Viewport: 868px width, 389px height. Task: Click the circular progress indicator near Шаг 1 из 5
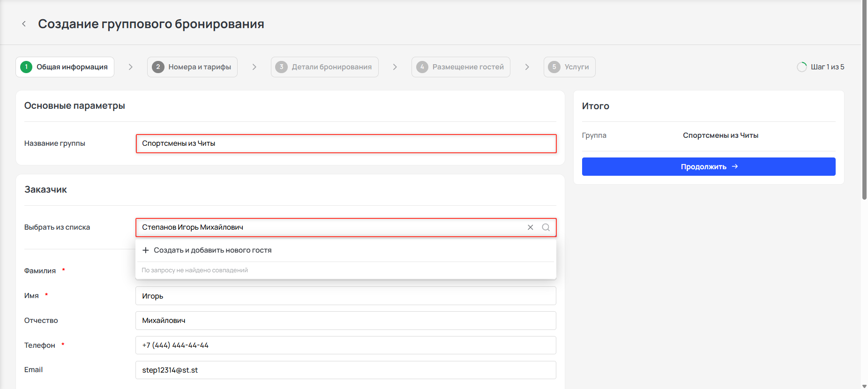pyautogui.click(x=802, y=67)
